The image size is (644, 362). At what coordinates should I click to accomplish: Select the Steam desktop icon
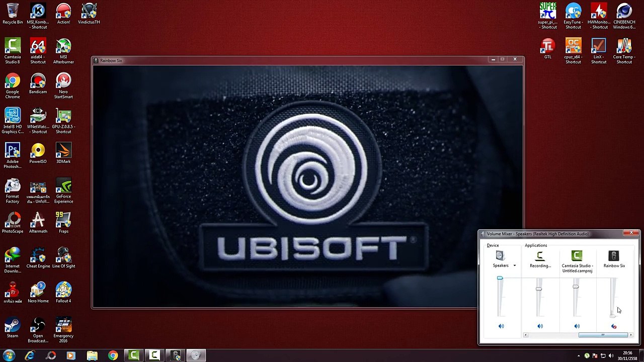tap(13, 327)
